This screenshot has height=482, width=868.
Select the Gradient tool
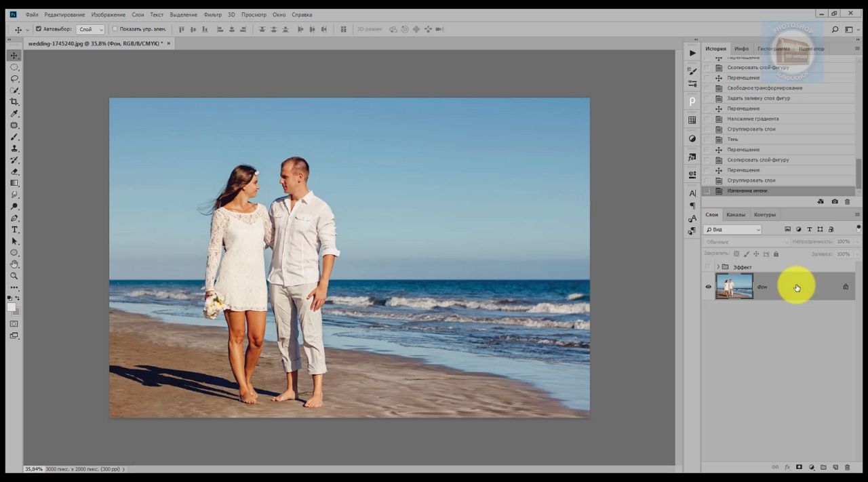click(14, 183)
